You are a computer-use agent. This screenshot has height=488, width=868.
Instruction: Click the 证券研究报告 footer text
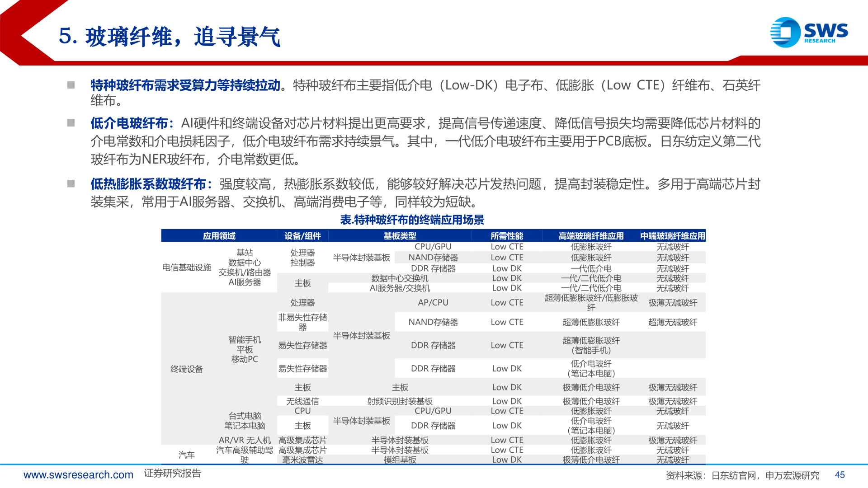[x=173, y=474]
